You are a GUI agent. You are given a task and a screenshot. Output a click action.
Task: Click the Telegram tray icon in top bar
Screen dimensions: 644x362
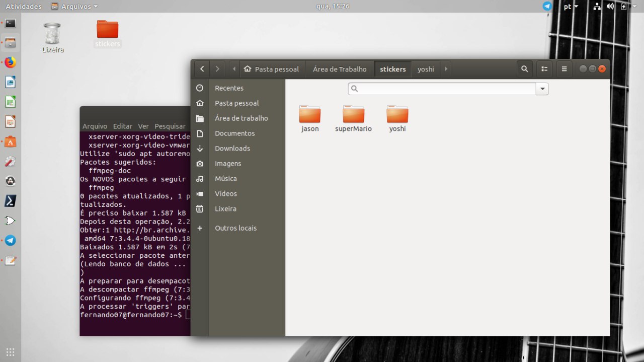547,6
